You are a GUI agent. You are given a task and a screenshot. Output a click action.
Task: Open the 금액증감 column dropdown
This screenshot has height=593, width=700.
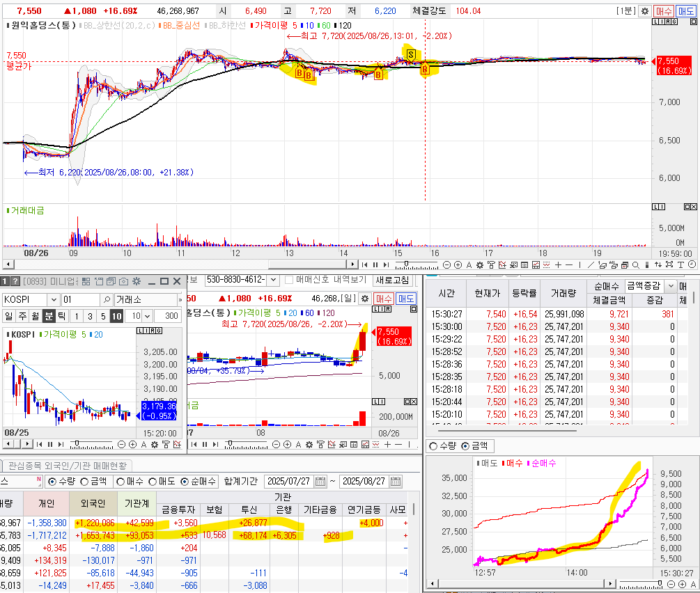coord(671,285)
